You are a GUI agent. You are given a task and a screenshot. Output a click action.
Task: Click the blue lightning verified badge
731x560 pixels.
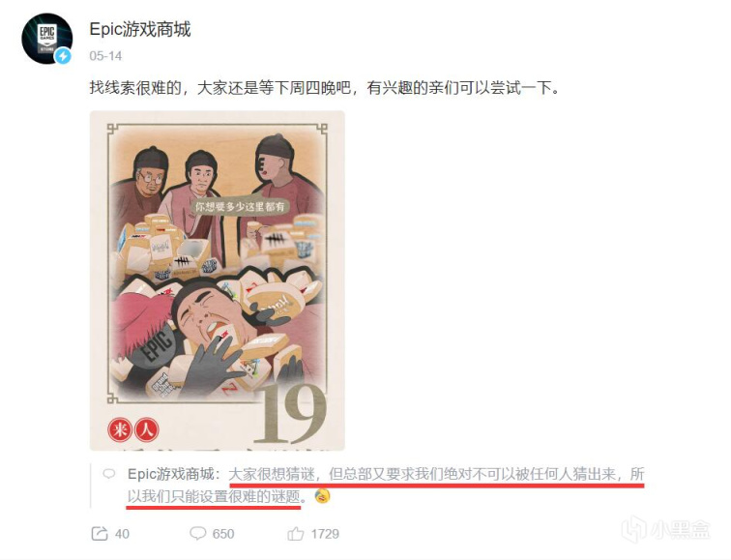pyautogui.click(x=64, y=56)
